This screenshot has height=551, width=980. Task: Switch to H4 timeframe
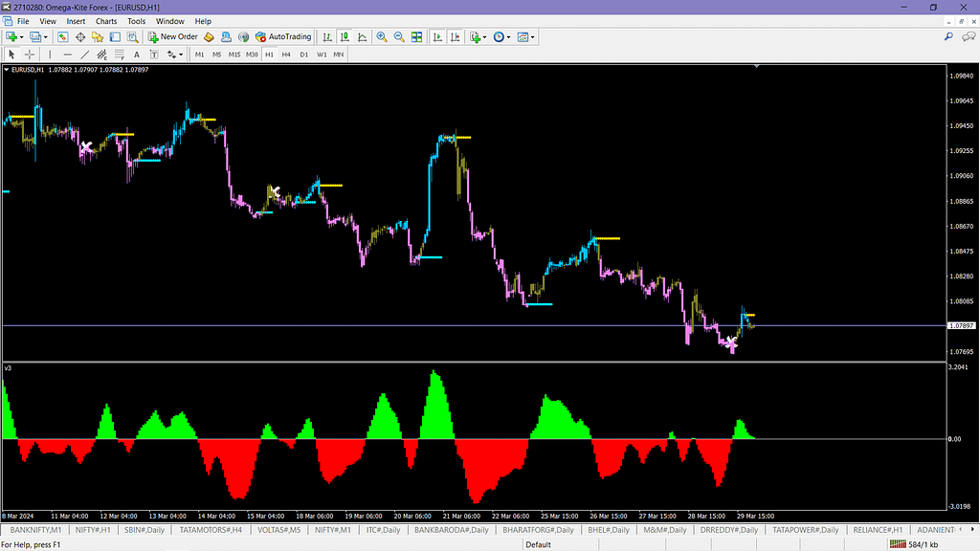click(286, 55)
